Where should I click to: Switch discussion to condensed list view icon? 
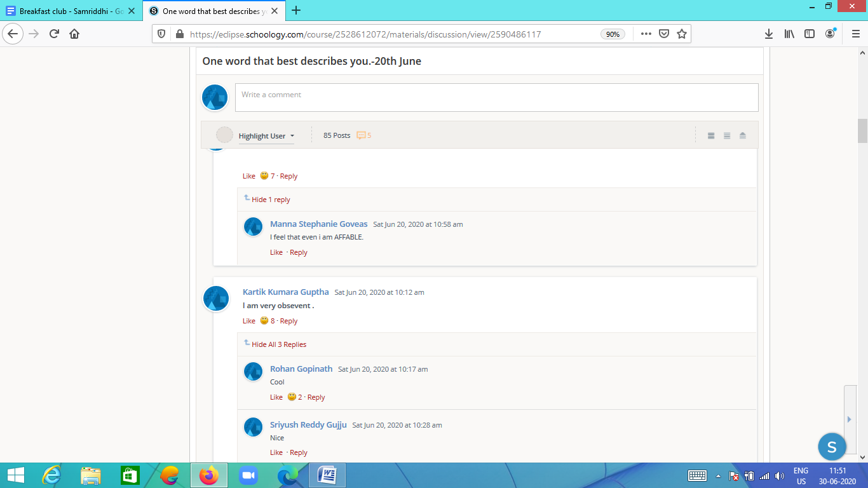point(727,135)
